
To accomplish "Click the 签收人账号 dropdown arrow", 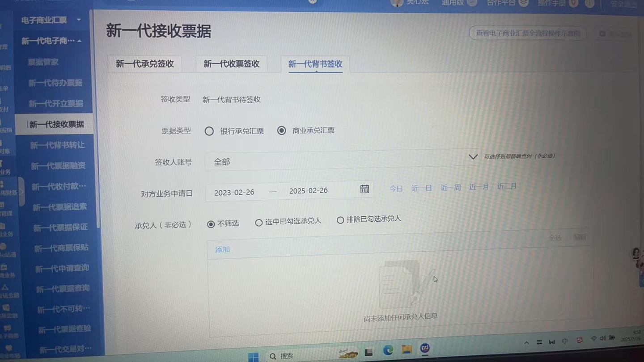I will [x=473, y=157].
